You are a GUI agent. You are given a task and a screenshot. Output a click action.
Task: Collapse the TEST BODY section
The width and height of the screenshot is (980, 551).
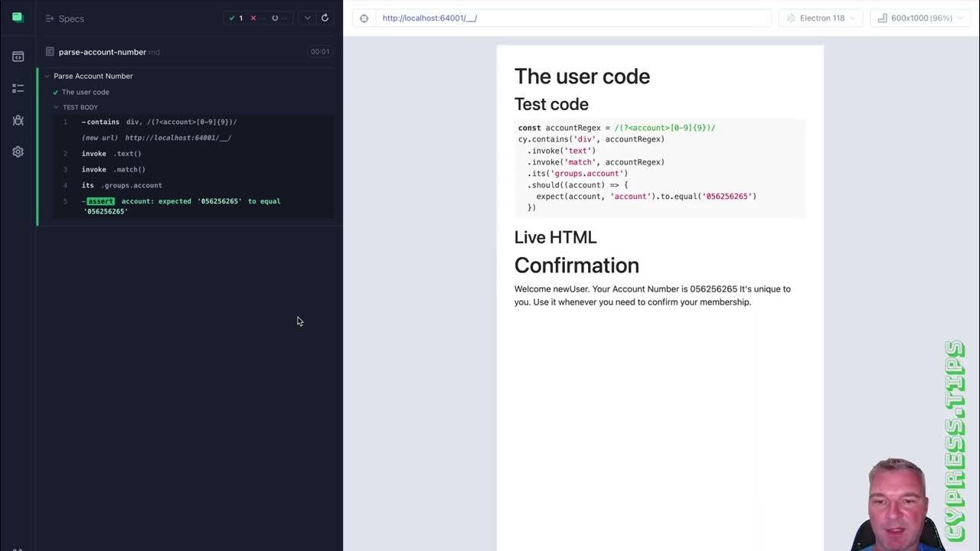pos(56,108)
